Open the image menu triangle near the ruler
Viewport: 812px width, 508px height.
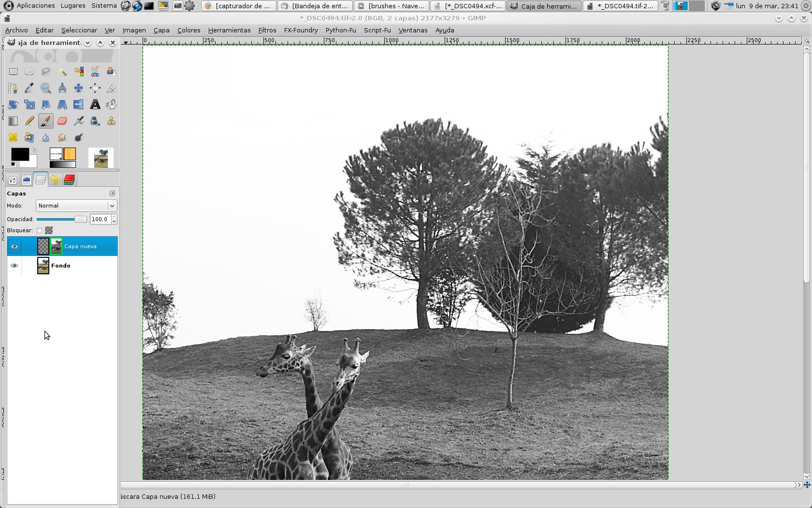pos(126,42)
